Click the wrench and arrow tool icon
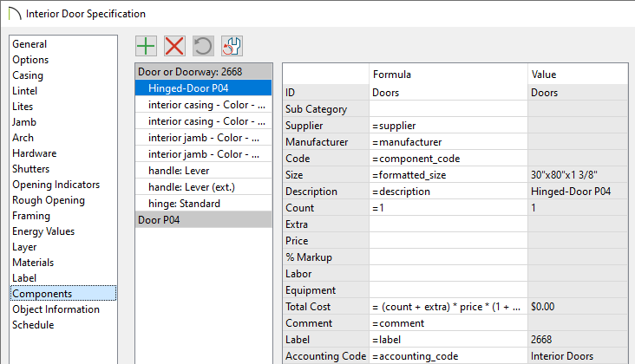Image resolution: width=635 pixels, height=364 pixels. 232,46
